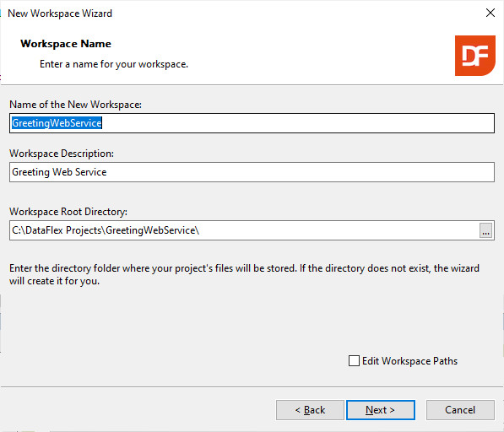Click the bold Workspace Name heading
504x432 pixels.
(x=66, y=44)
